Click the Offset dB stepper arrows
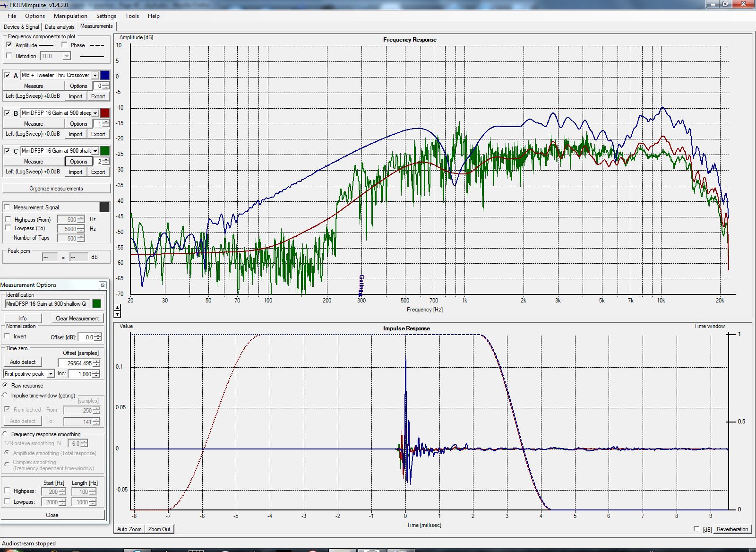 click(98, 337)
